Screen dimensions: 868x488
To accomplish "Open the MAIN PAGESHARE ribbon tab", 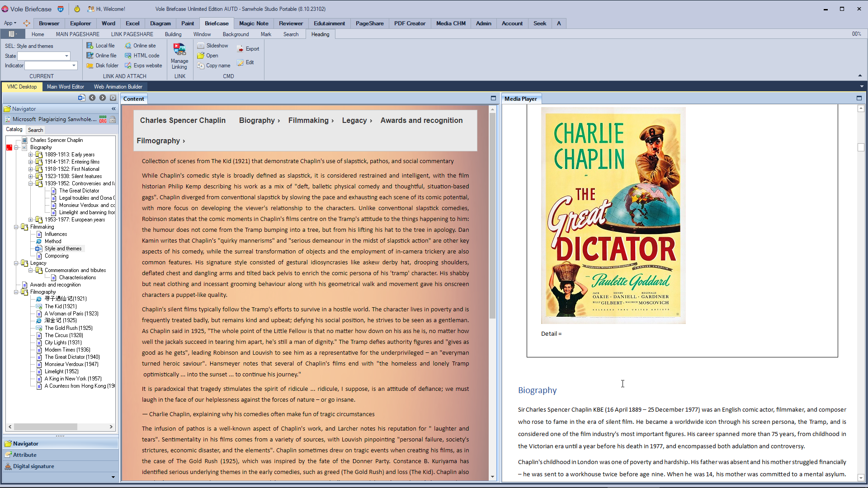I will click(x=78, y=34).
